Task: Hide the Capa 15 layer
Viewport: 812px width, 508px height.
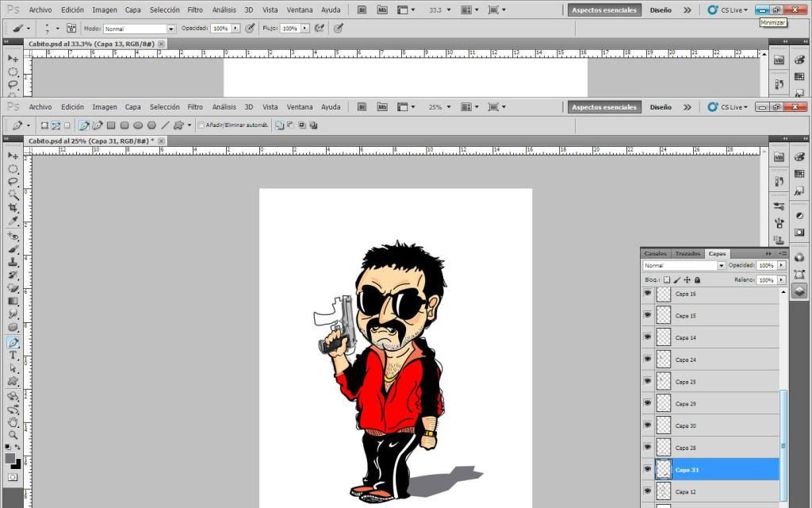Action: click(x=647, y=315)
